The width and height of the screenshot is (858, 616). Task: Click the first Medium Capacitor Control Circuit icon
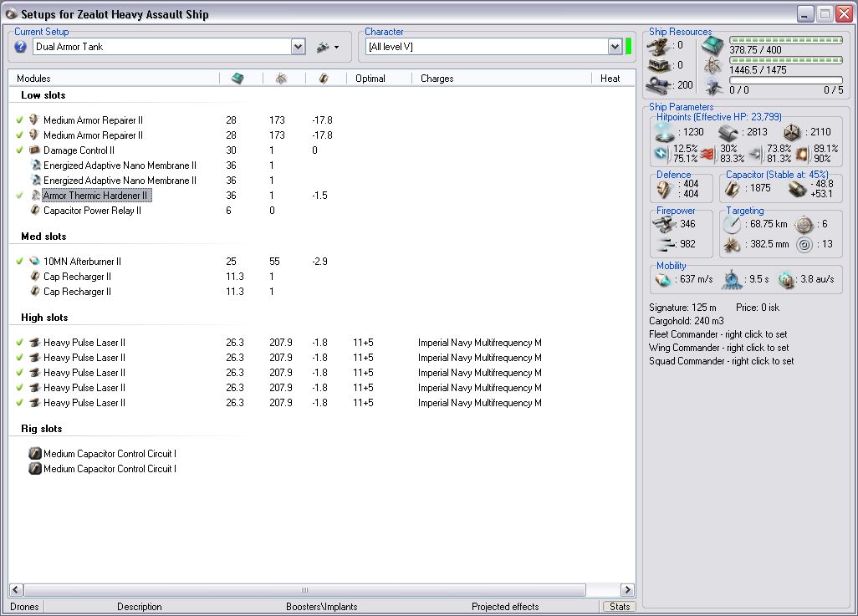click(35, 454)
